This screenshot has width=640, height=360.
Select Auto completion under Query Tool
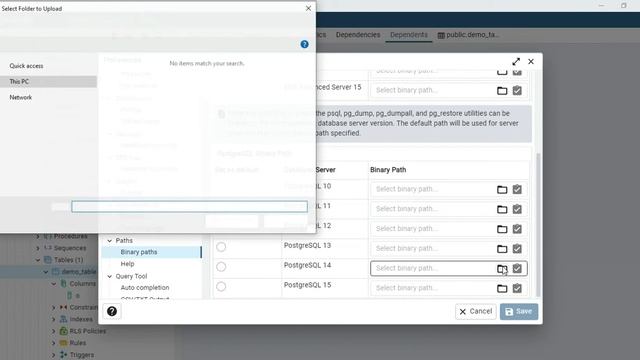pos(144,288)
